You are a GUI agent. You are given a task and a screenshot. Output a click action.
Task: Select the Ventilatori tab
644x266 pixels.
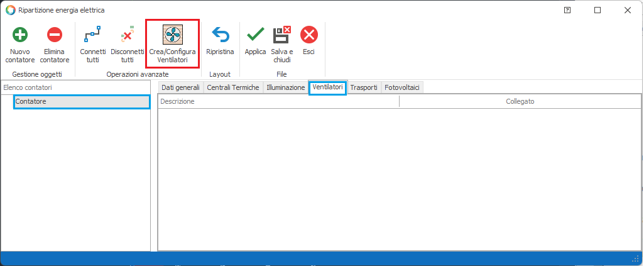tap(327, 88)
